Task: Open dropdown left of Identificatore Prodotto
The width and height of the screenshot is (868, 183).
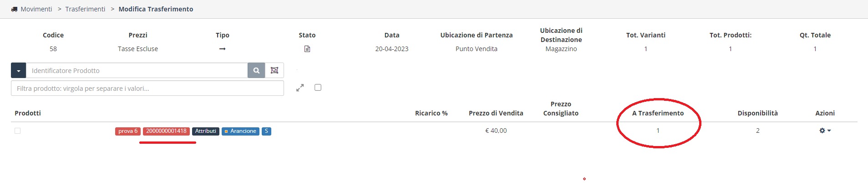Action: click(18, 70)
